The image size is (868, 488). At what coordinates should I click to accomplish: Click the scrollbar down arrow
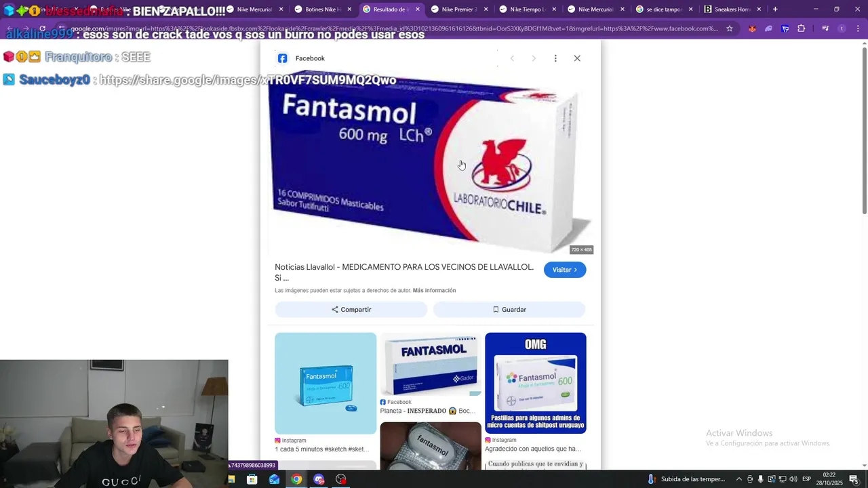(x=864, y=466)
